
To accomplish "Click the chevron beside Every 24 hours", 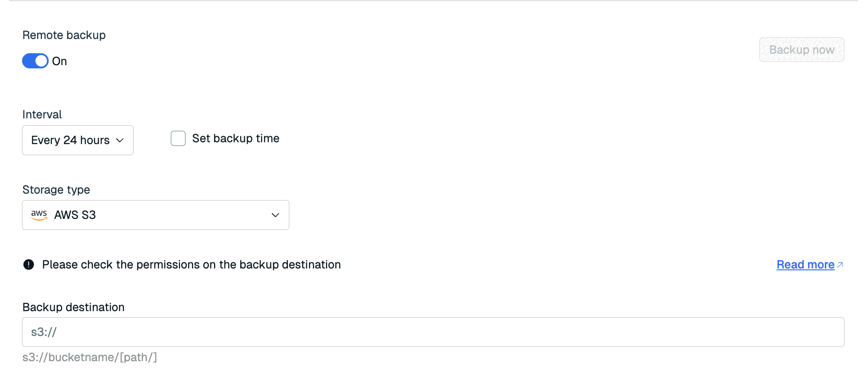I will point(120,140).
